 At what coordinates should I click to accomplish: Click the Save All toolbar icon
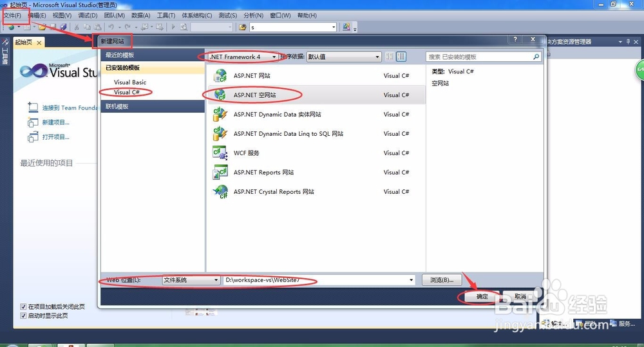click(63, 27)
